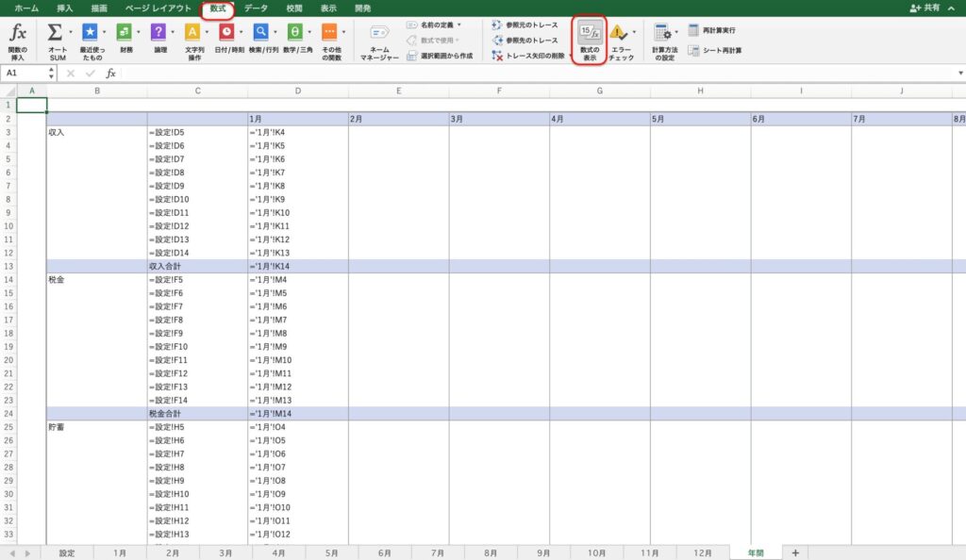
Task: Expand the 名前の定義 dropdown arrow
Action: [459, 24]
